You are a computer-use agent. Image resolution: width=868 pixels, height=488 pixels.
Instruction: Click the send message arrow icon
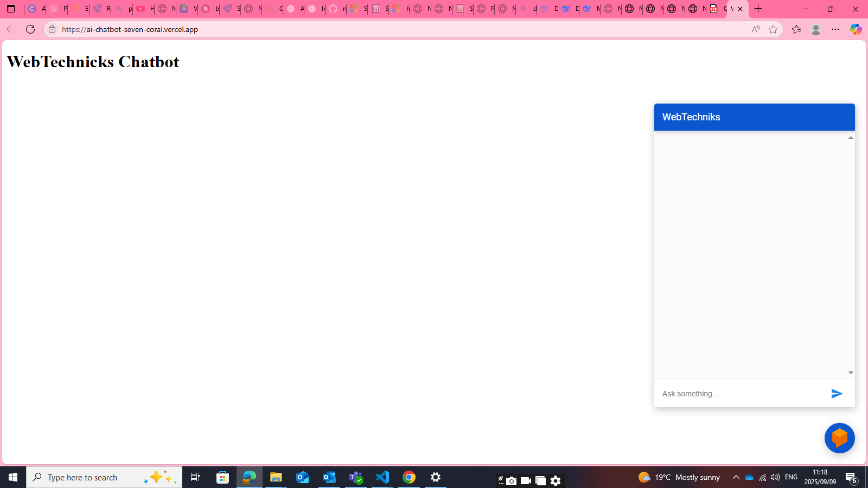tap(837, 394)
